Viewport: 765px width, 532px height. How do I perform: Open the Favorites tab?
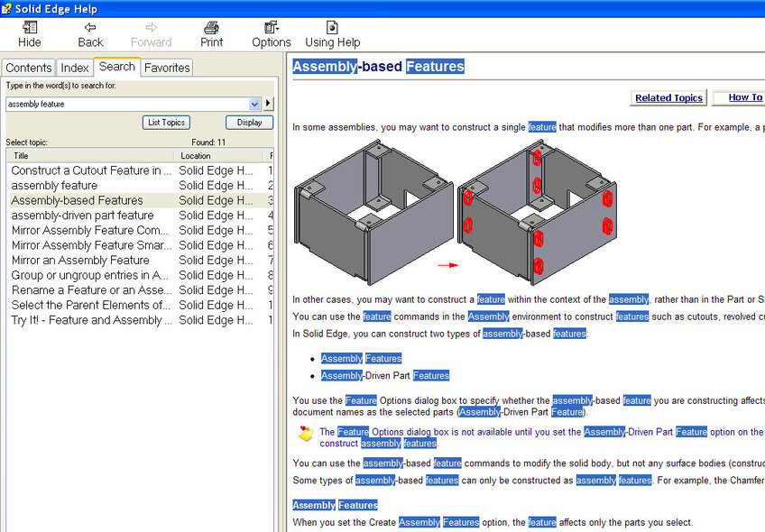click(x=167, y=68)
